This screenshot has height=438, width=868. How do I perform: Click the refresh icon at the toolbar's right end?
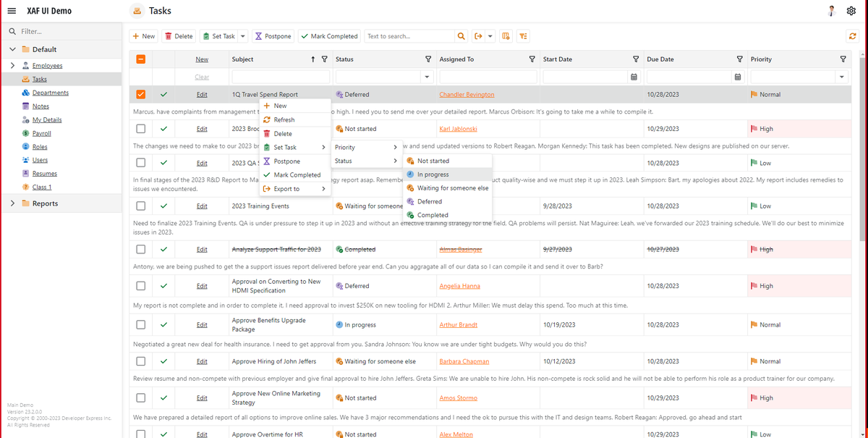pos(854,36)
